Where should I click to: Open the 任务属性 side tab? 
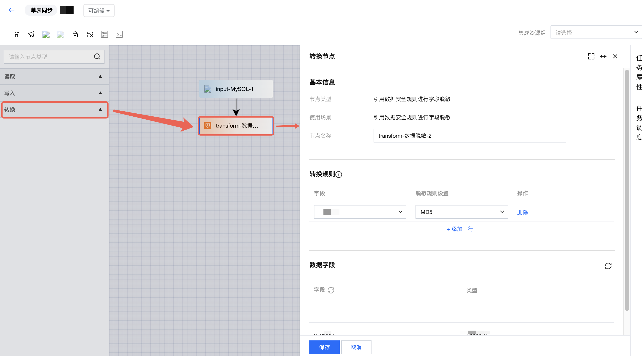(639, 72)
